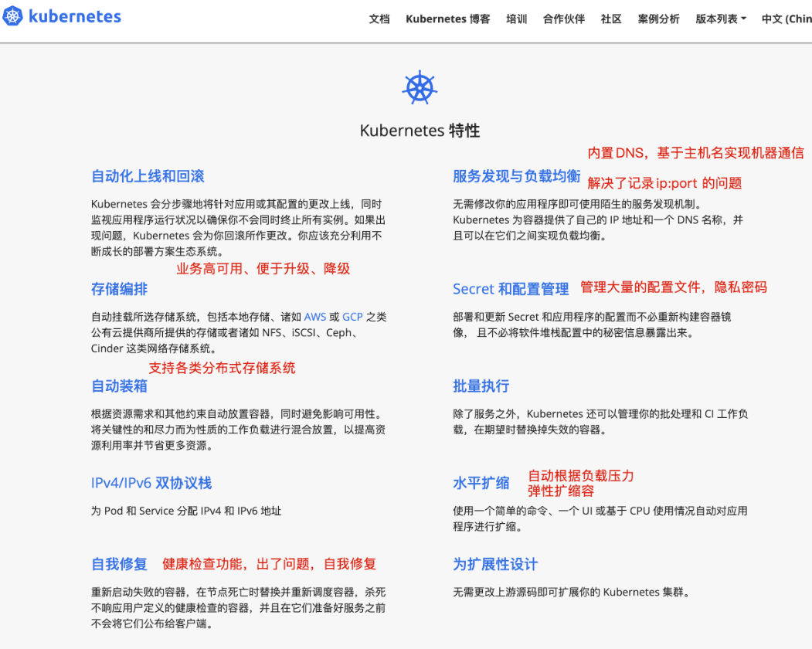
Task: Follow the GCP link in storage paragraph
Action: (x=352, y=317)
